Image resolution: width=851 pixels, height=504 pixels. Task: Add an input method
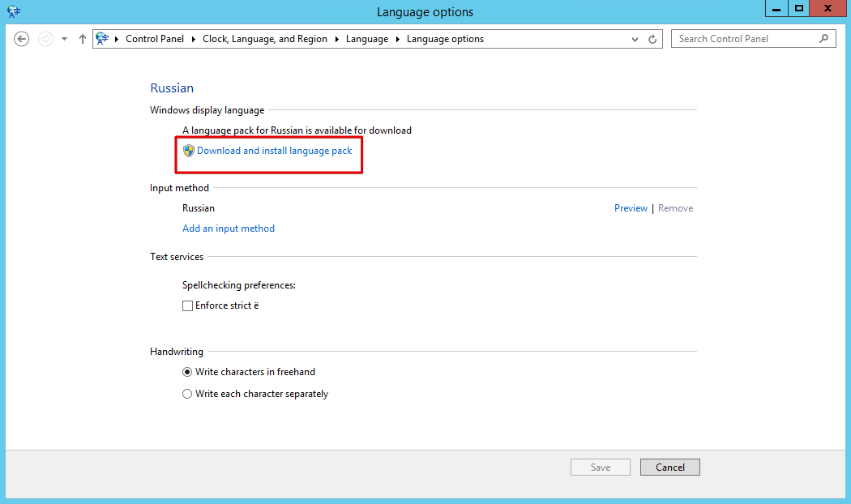pyautogui.click(x=229, y=229)
